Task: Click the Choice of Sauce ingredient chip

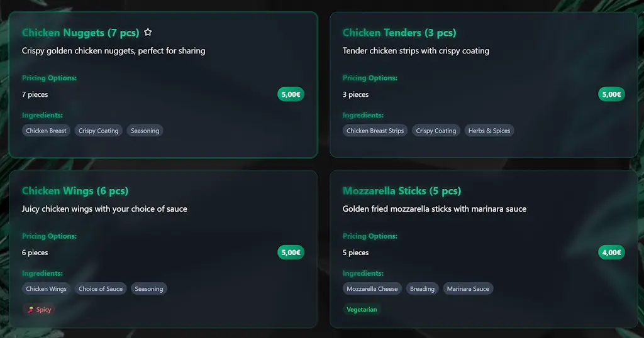Action: click(101, 289)
